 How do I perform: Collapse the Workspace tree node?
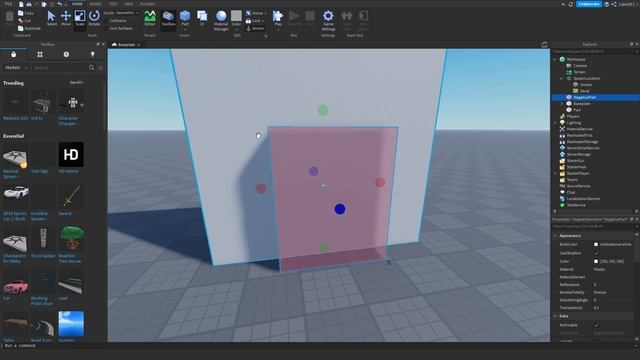pos(555,60)
